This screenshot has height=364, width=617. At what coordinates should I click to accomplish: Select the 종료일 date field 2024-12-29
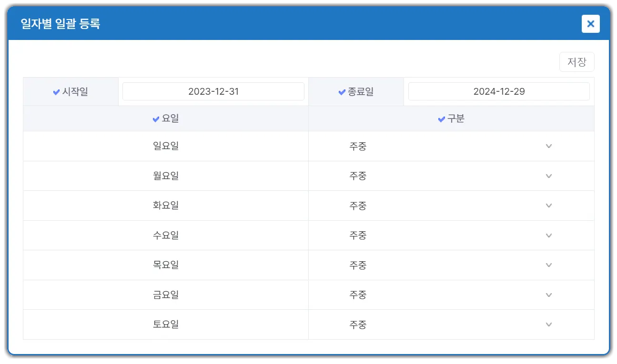499,91
